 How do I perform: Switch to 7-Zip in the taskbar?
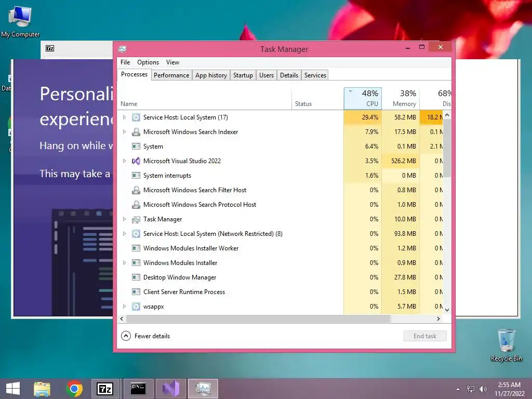click(105, 389)
